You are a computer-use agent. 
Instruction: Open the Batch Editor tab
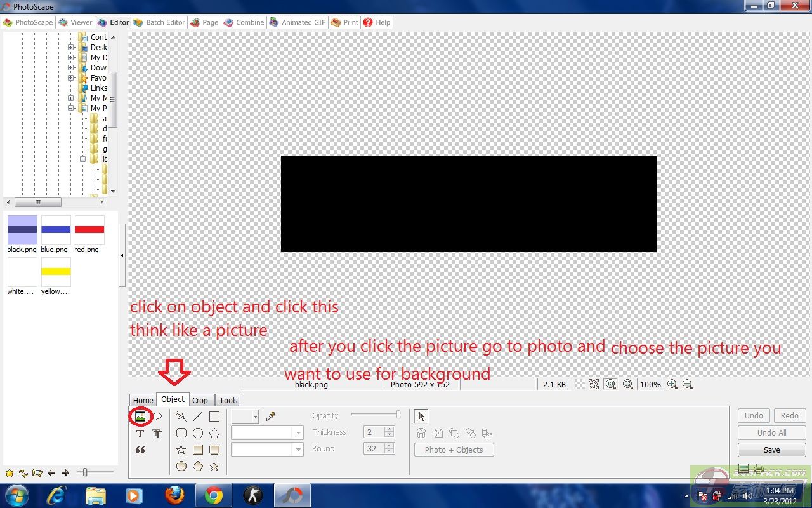click(x=159, y=22)
